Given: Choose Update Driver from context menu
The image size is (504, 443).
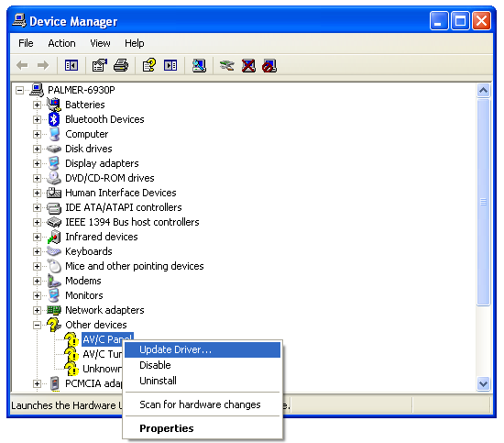Looking at the screenshot, I should (x=203, y=349).
